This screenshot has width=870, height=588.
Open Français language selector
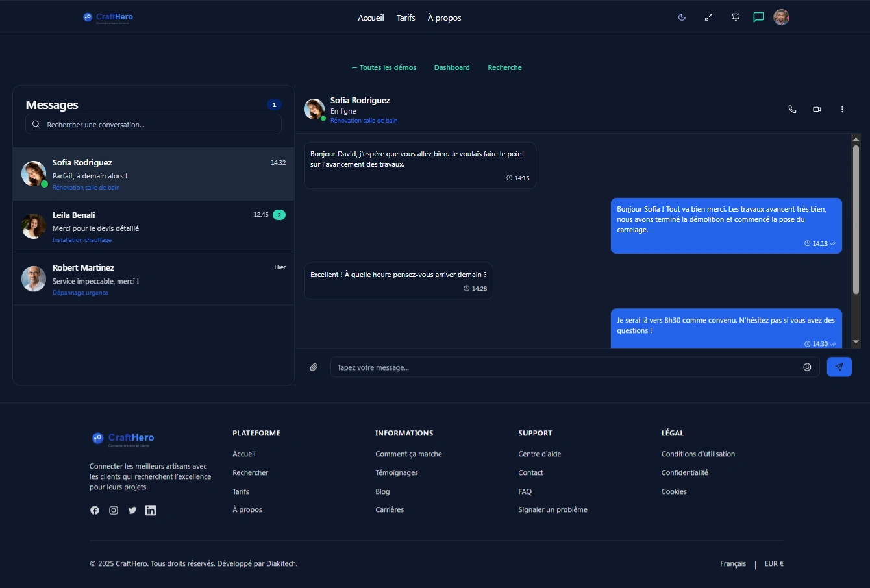click(733, 564)
